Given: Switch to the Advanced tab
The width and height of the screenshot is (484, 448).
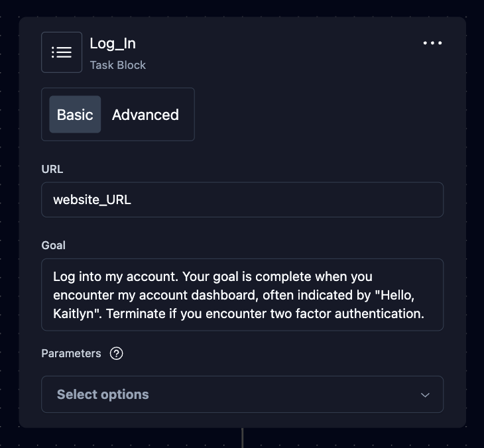Looking at the screenshot, I should [145, 115].
